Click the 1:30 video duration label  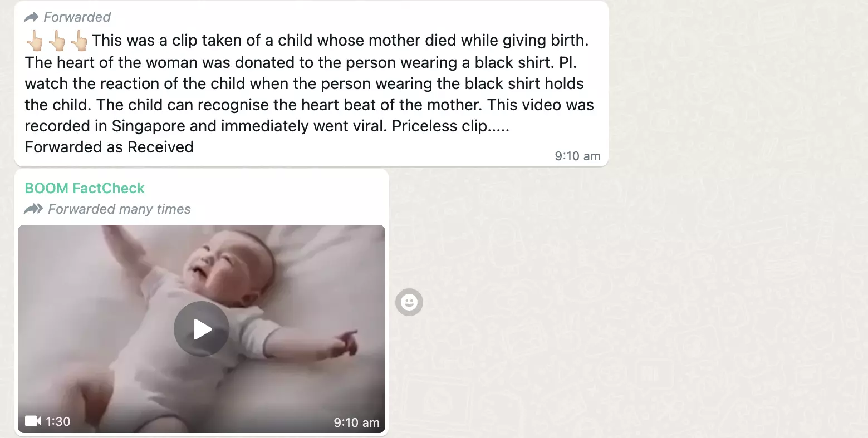[x=58, y=421]
